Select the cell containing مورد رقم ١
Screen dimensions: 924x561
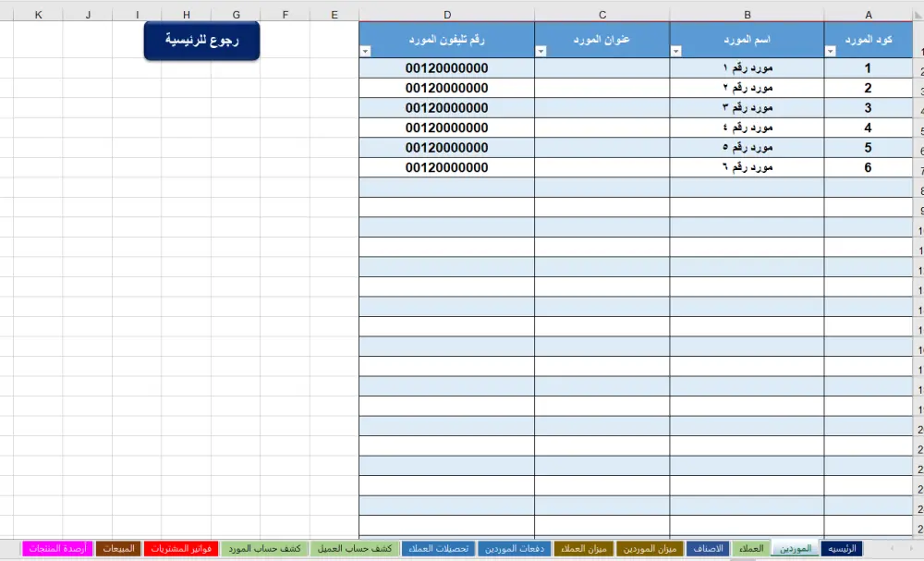[747, 67]
